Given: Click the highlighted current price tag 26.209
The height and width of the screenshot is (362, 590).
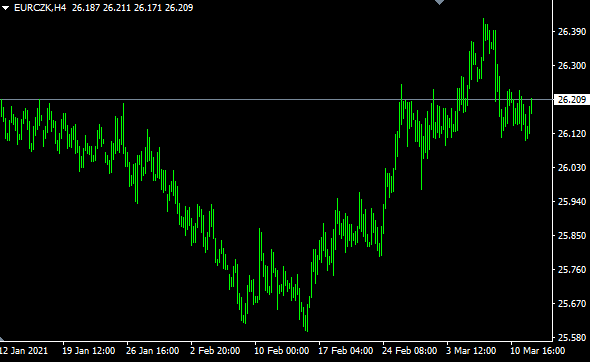Looking at the screenshot, I should [x=572, y=100].
